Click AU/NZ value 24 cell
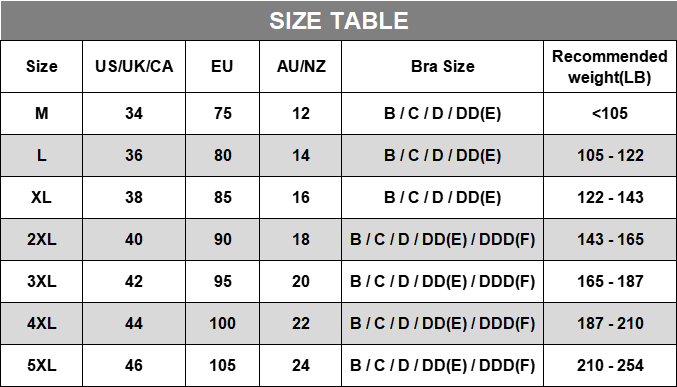 tap(301, 365)
